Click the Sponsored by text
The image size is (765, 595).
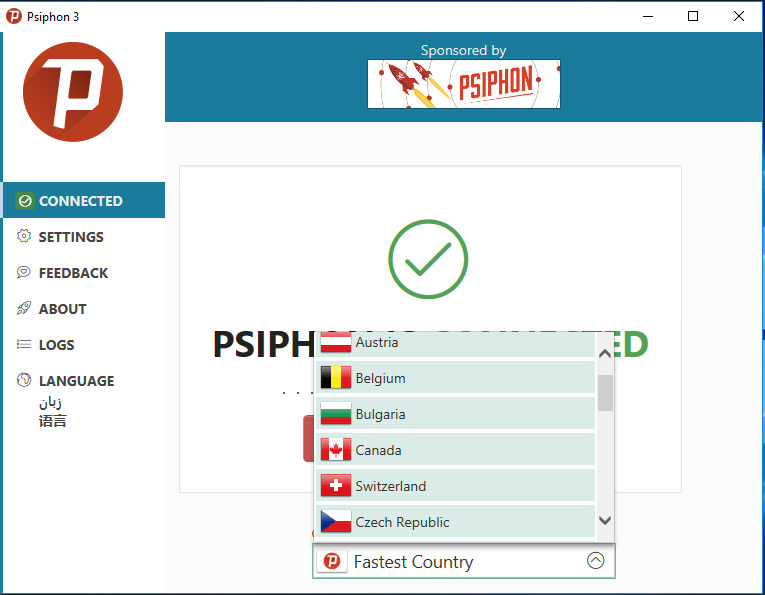point(463,50)
